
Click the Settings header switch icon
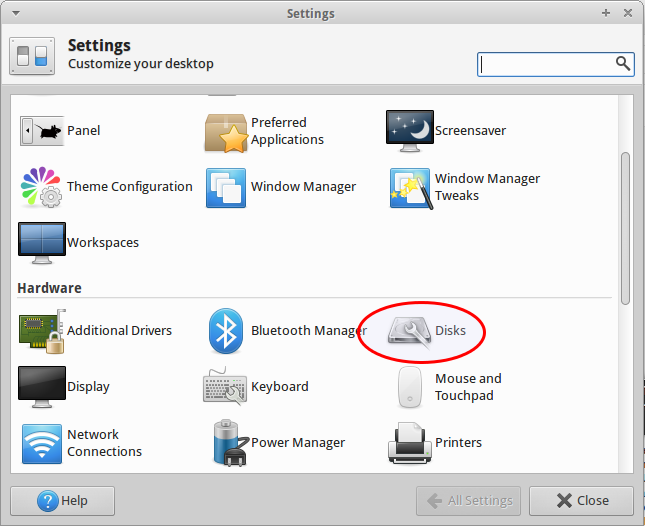point(32,56)
